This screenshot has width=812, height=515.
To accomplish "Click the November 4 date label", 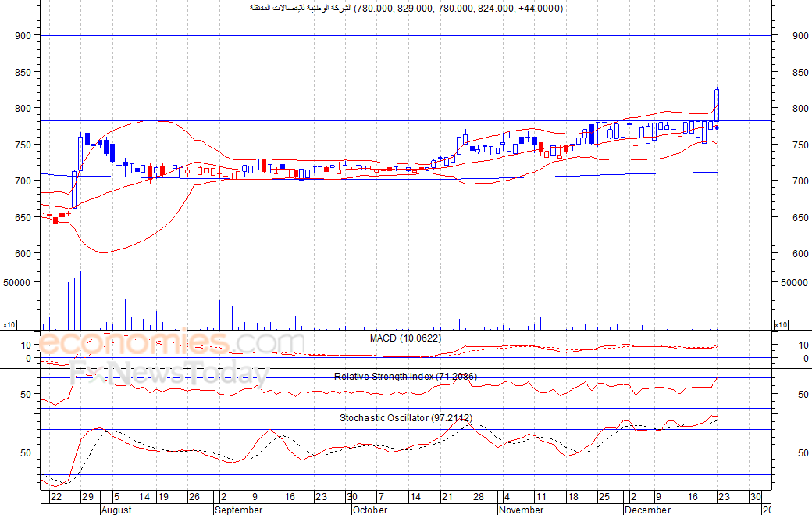I will click(507, 497).
